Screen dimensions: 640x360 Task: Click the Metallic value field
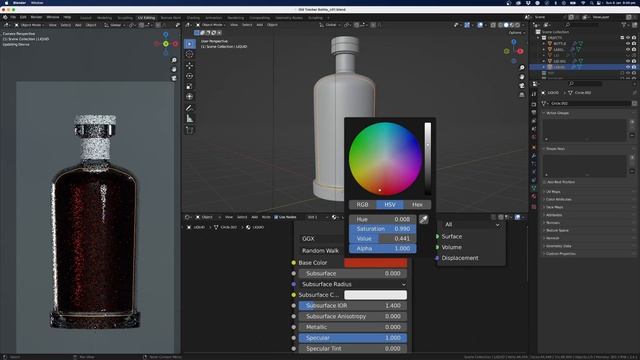353,327
